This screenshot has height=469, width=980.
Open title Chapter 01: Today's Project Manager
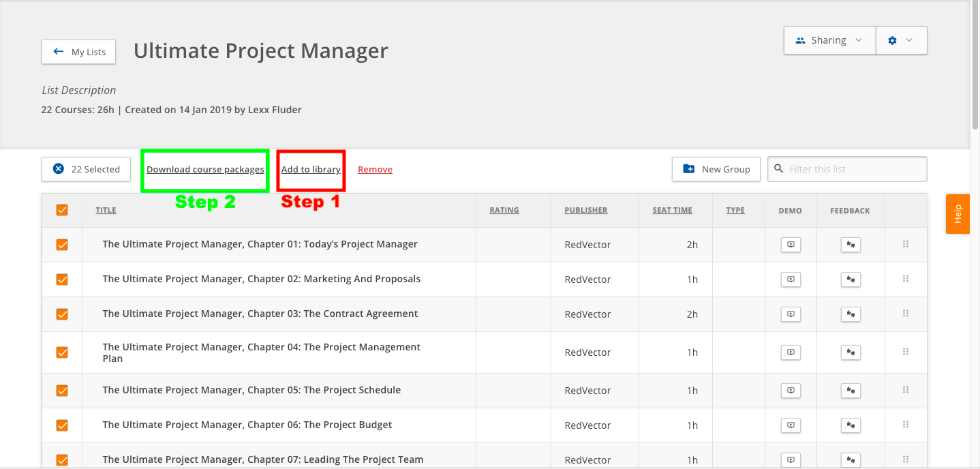pos(260,244)
